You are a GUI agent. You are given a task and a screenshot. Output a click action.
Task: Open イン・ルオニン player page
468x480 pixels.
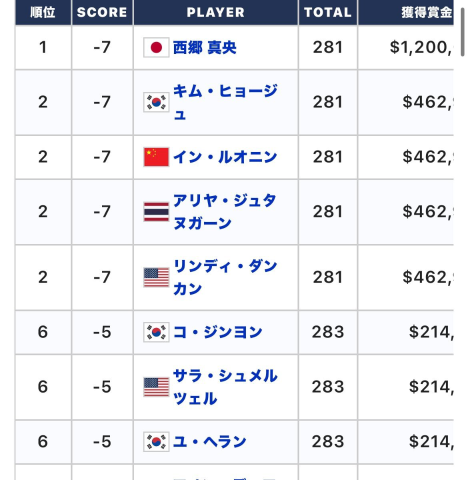coord(225,157)
